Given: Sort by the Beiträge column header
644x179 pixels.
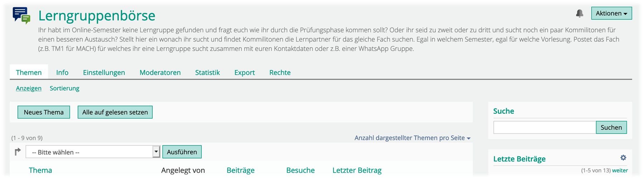Looking at the screenshot, I should pos(240,170).
